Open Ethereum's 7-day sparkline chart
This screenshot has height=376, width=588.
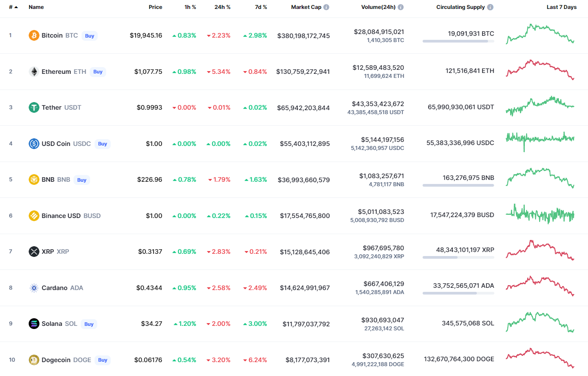[540, 70]
